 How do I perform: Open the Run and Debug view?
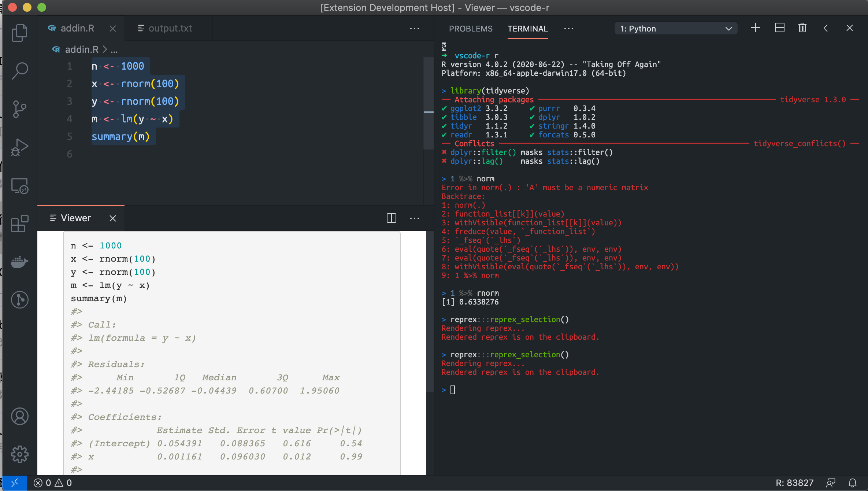coord(20,147)
